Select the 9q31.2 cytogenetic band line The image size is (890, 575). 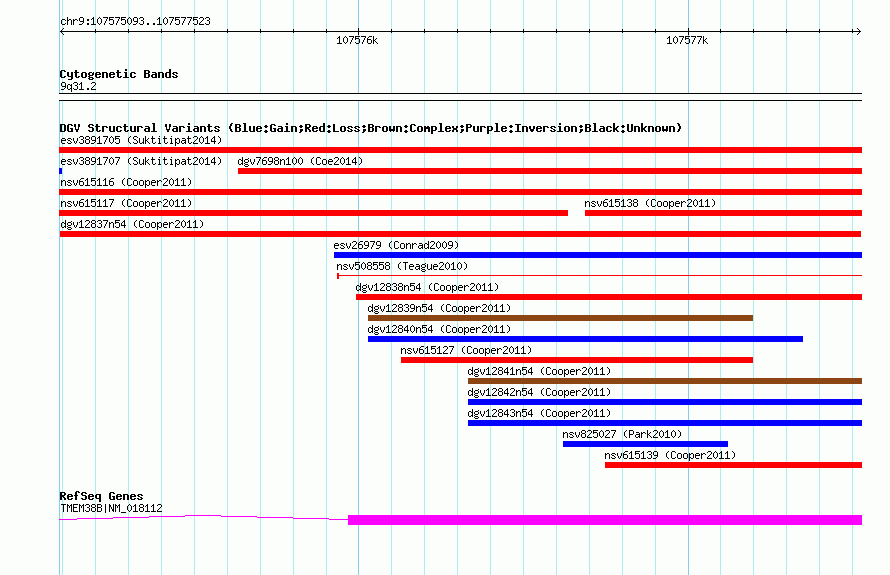(460, 97)
